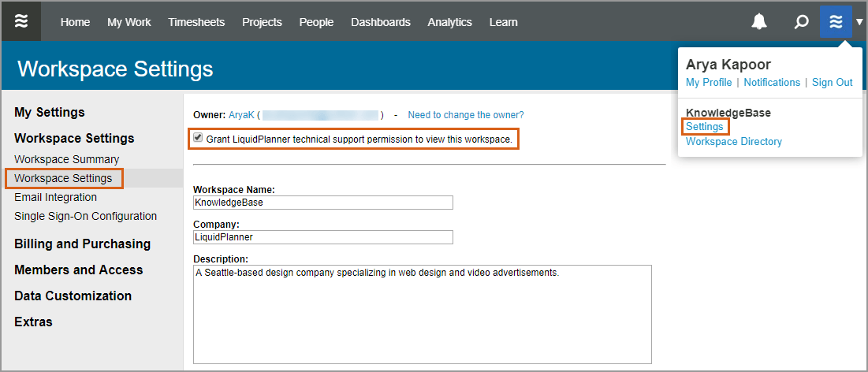Collapse the user menu dropdown arrow

[859, 22]
